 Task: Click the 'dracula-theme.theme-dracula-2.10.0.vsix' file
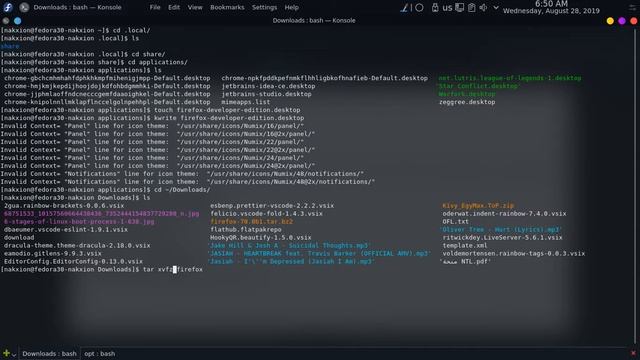pos(77,245)
